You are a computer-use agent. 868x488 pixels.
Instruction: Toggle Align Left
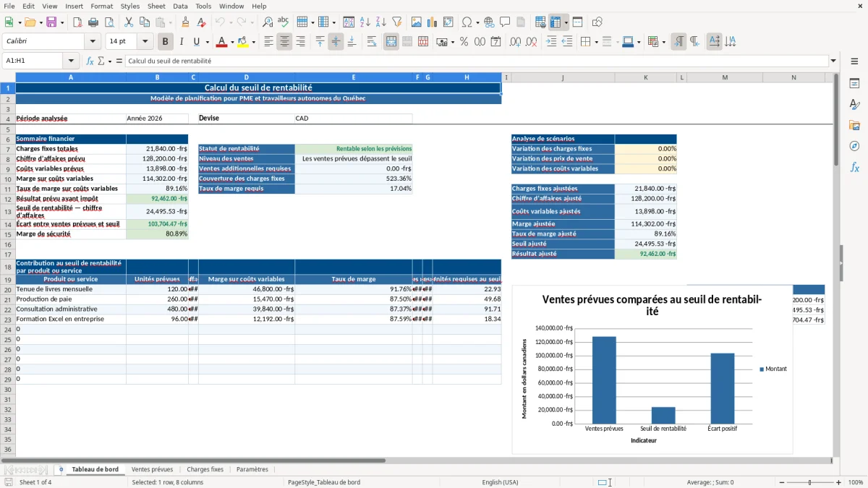(x=268, y=42)
